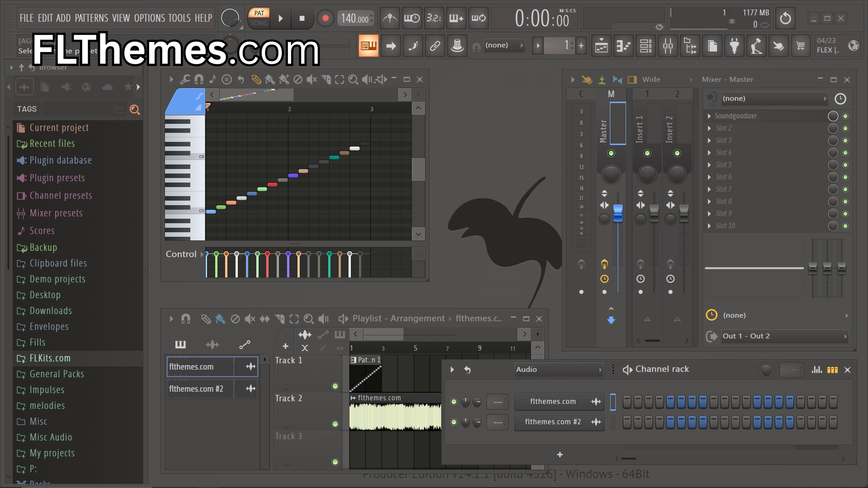Viewport: 868px width, 488px height.
Task: Select the playlist Slip tool
Action: coord(264,319)
